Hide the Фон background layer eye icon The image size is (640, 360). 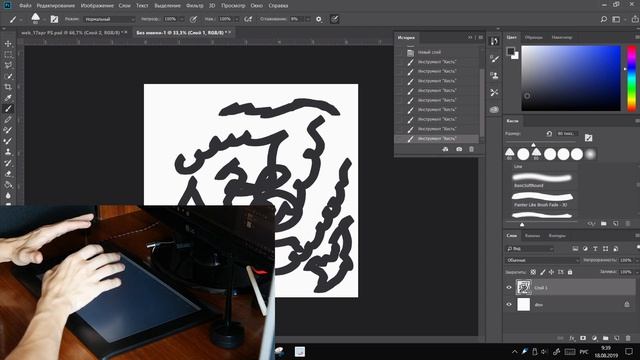[509, 304]
